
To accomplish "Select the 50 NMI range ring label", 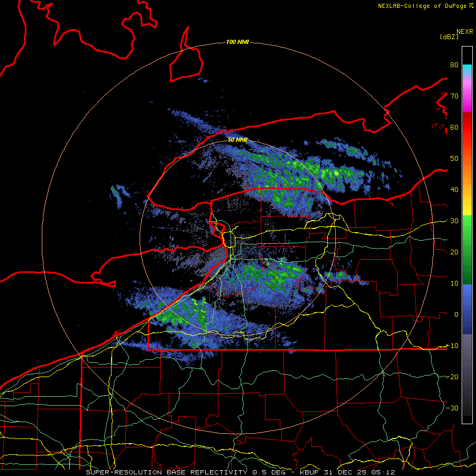I will [237, 140].
